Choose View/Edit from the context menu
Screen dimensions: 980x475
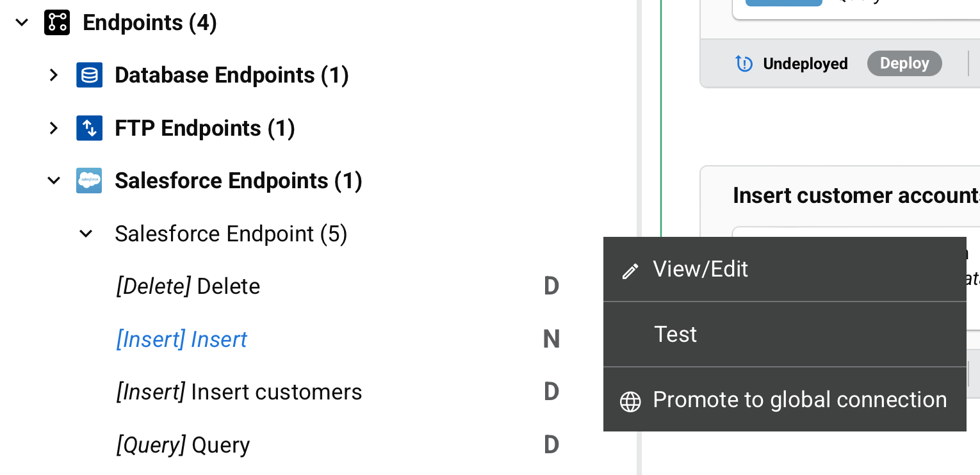pyautogui.click(x=700, y=269)
